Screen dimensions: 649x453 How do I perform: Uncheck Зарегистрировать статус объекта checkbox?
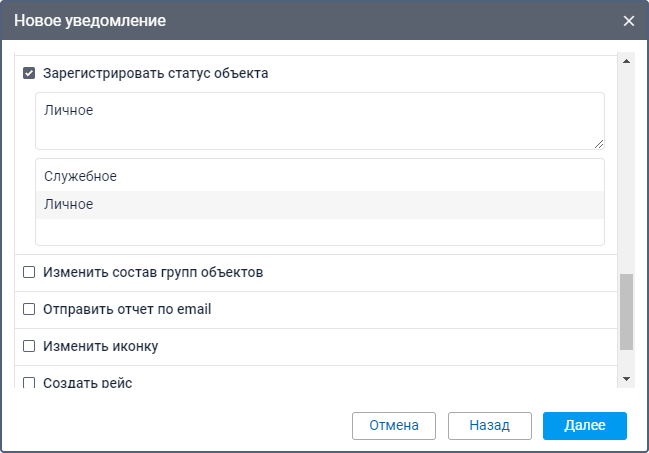(29, 73)
